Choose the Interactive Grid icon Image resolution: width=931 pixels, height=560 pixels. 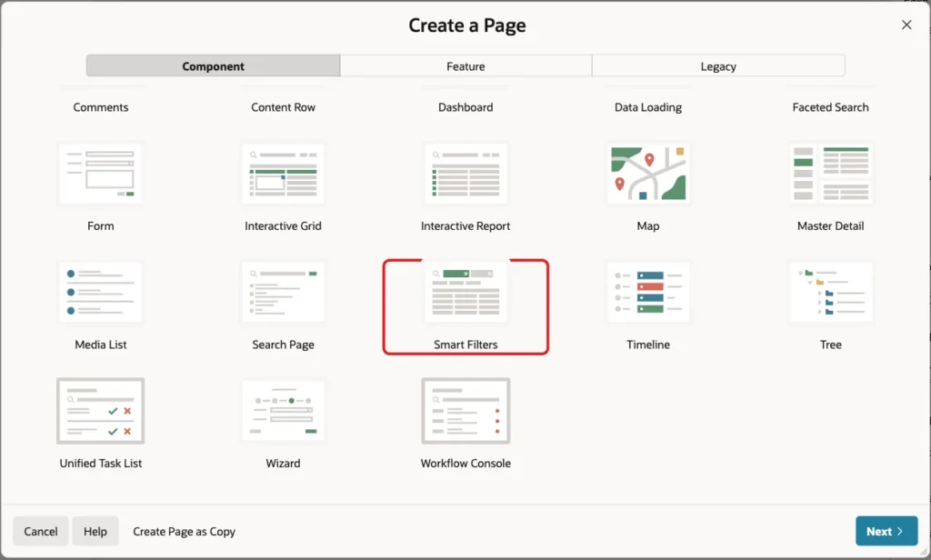point(284,174)
